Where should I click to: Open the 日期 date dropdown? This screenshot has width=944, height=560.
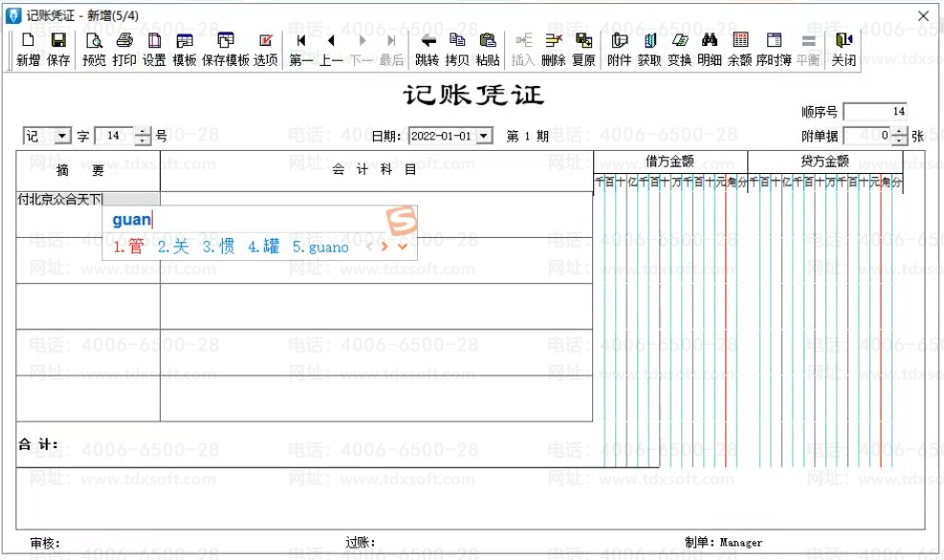coord(484,137)
